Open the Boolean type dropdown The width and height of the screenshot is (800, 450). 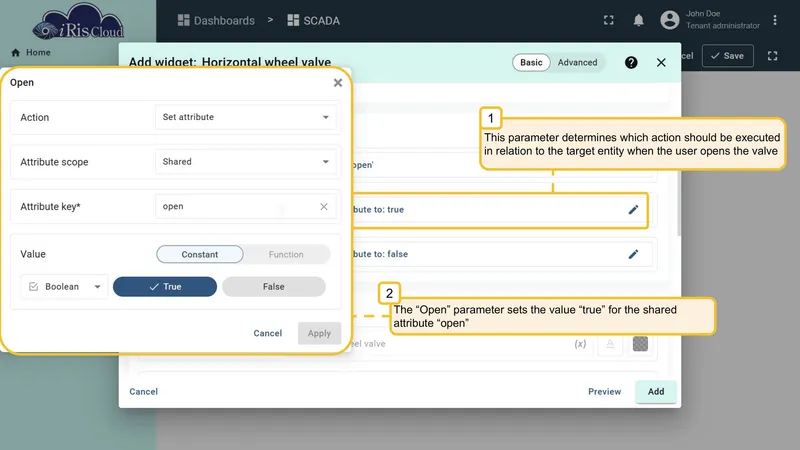pos(64,287)
